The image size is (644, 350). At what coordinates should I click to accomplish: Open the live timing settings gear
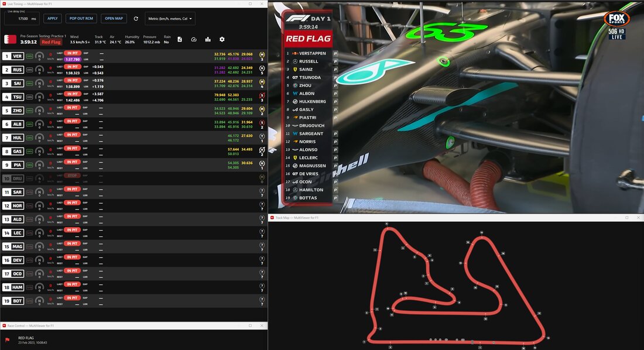[x=222, y=39]
